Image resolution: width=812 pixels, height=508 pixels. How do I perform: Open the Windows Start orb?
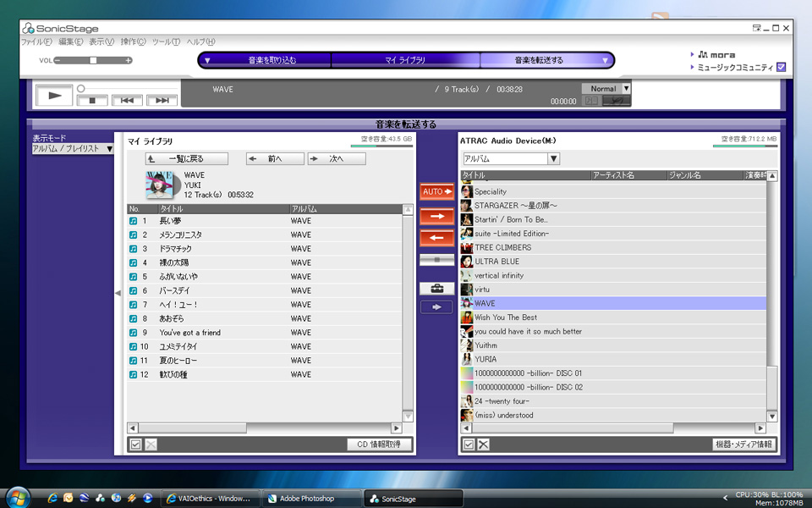[x=18, y=498]
